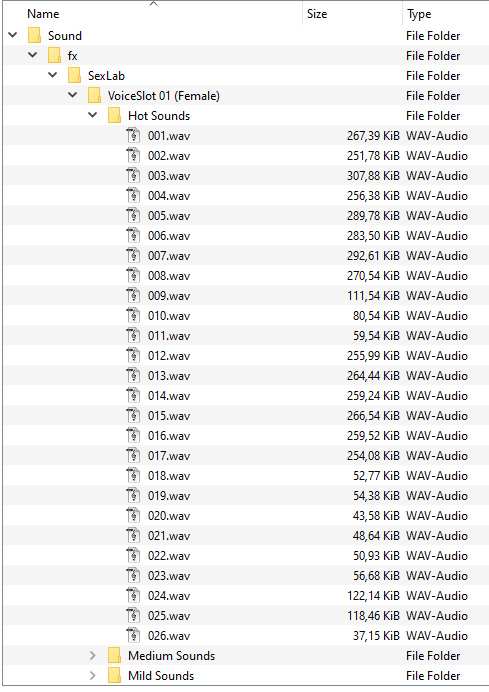Expand the Mild Sounds folder
This screenshot has width=489, height=692.
pos(93,675)
